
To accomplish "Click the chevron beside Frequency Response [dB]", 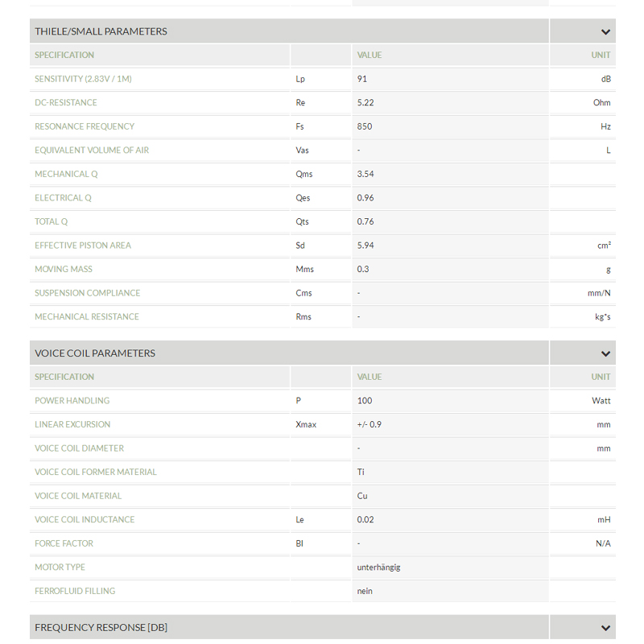I will click(x=605, y=628).
